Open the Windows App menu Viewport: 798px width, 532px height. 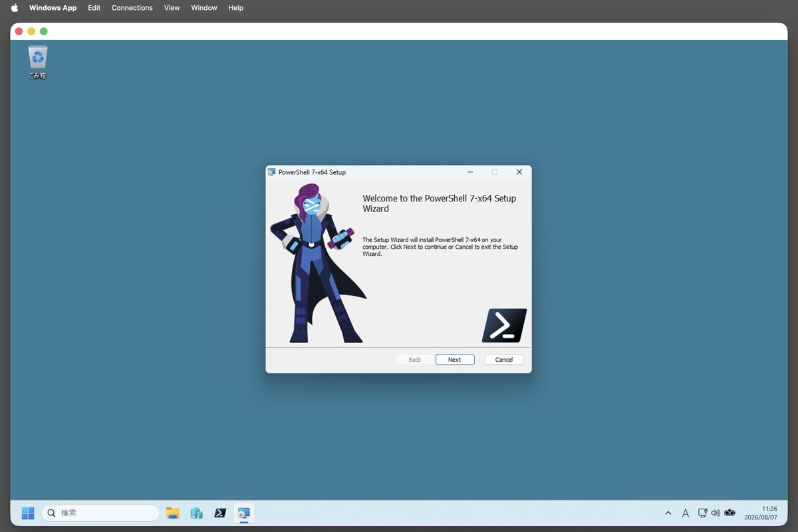pos(53,8)
